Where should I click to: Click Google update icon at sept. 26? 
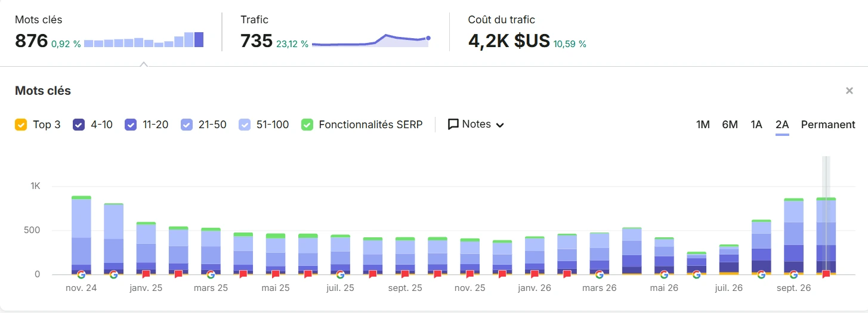click(x=793, y=274)
